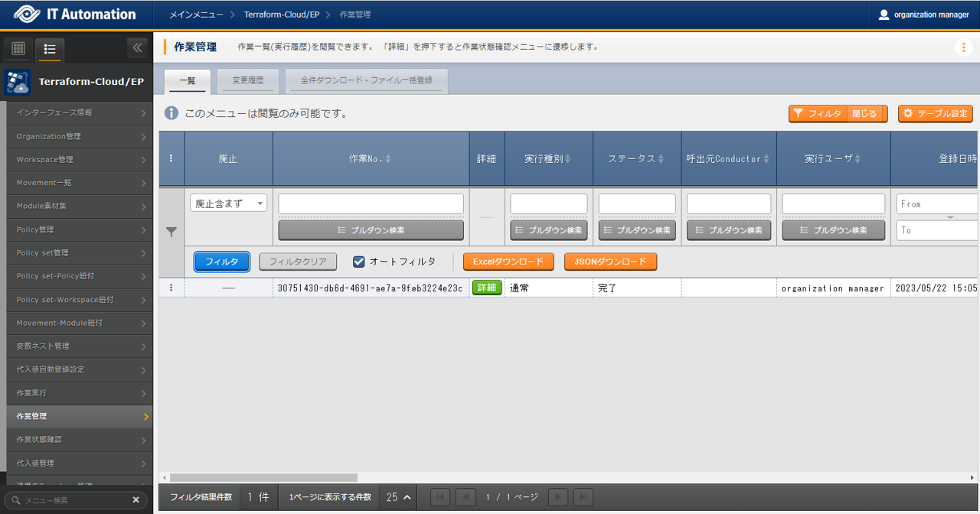Select the list view sidebar icon
Image resolution: width=980 pixels, height=514 pixels.
point(50,49)
